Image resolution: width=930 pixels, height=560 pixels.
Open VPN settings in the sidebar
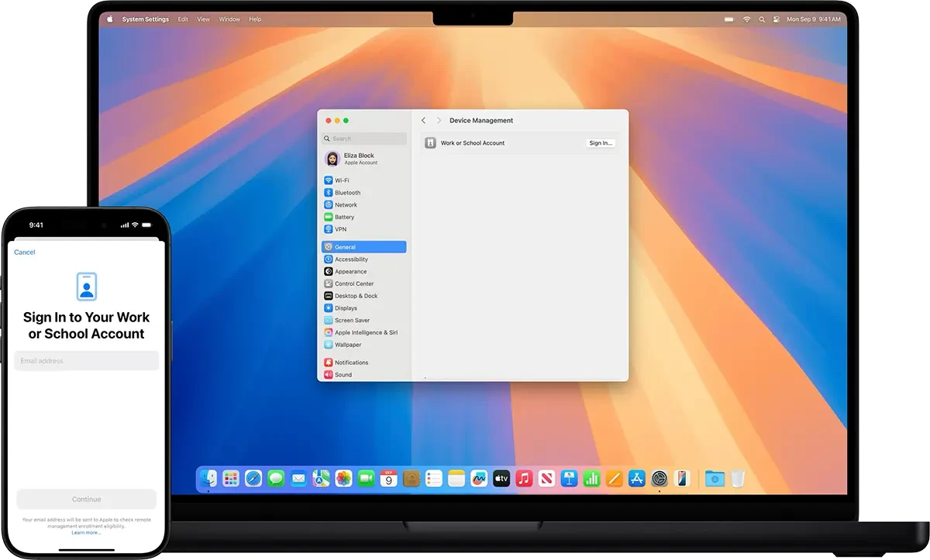[x=363, y=230]
